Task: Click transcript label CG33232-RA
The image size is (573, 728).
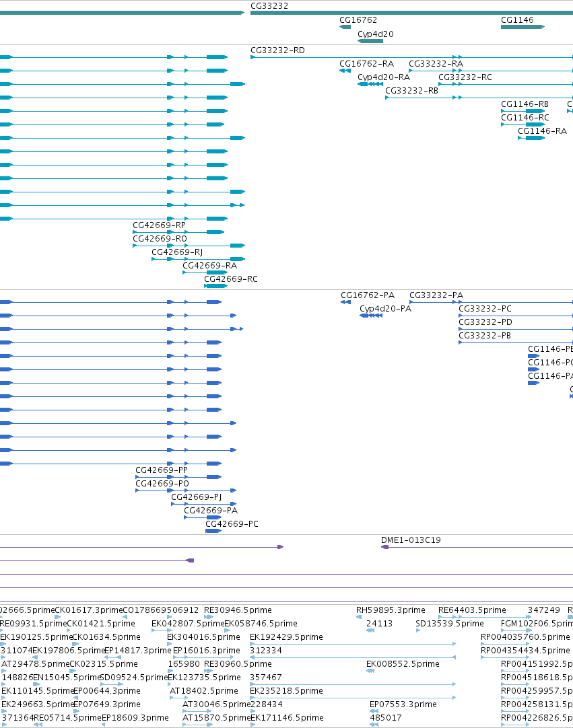Action: pyautogui.click(x=436, y=64)
